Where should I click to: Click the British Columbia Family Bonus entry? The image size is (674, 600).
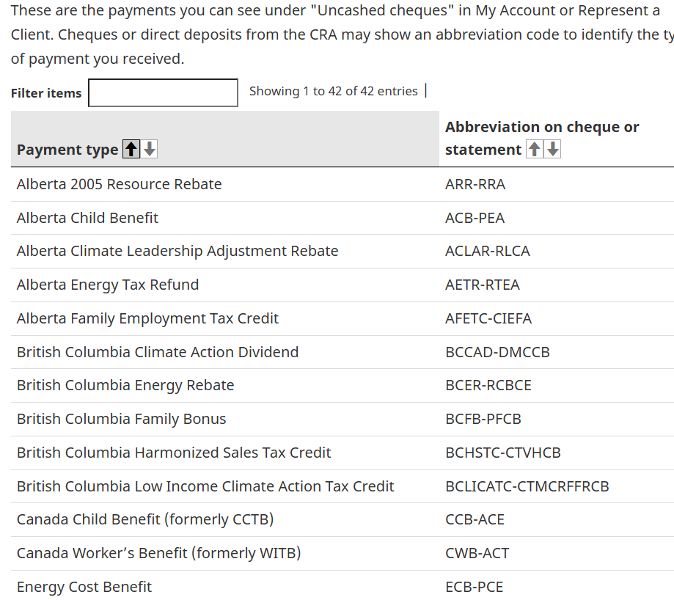pos(121,419)
